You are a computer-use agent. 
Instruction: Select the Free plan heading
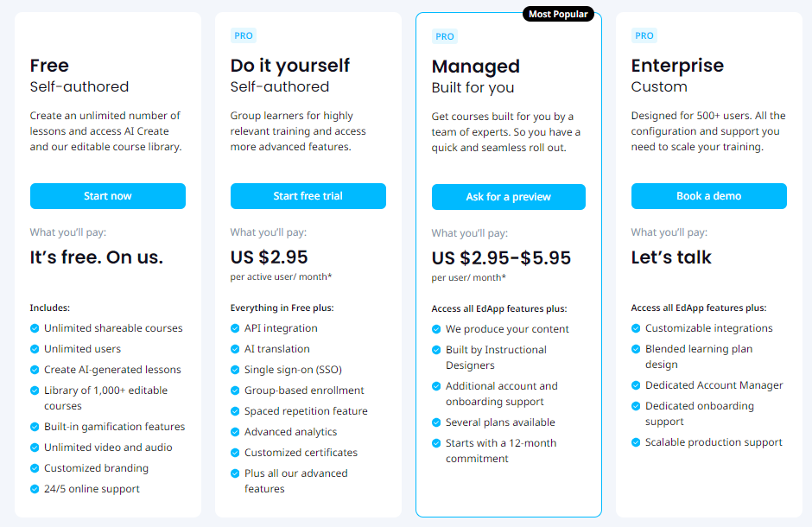[49, 66]
